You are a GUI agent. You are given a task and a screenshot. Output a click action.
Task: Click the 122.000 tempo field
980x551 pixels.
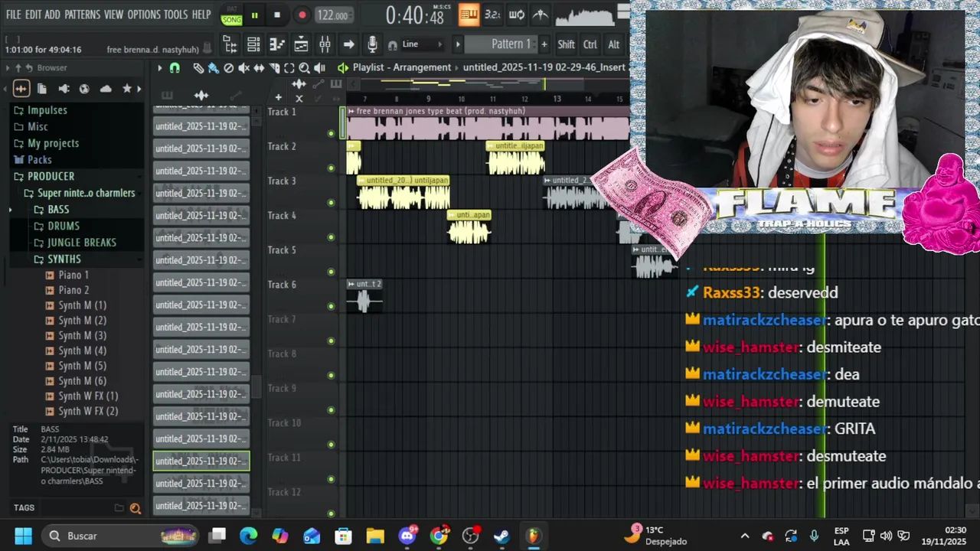(332, 15)
